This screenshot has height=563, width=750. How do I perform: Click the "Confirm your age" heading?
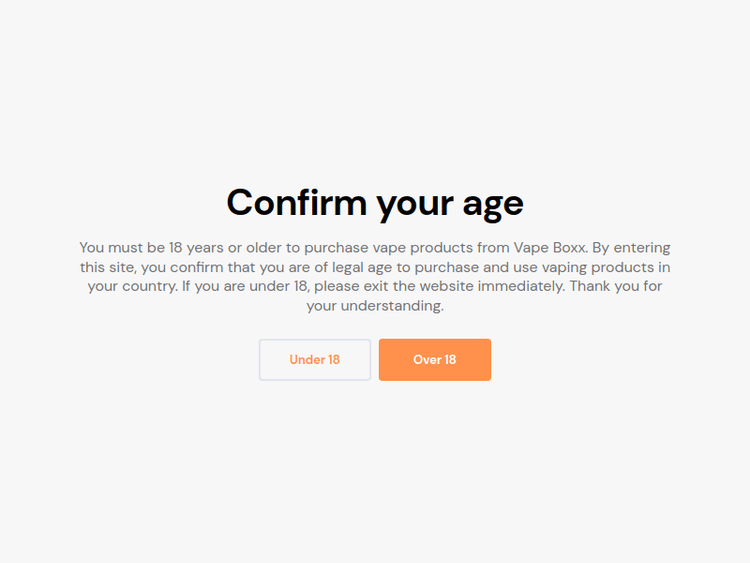pyautogui.click(x=375, y=203)
